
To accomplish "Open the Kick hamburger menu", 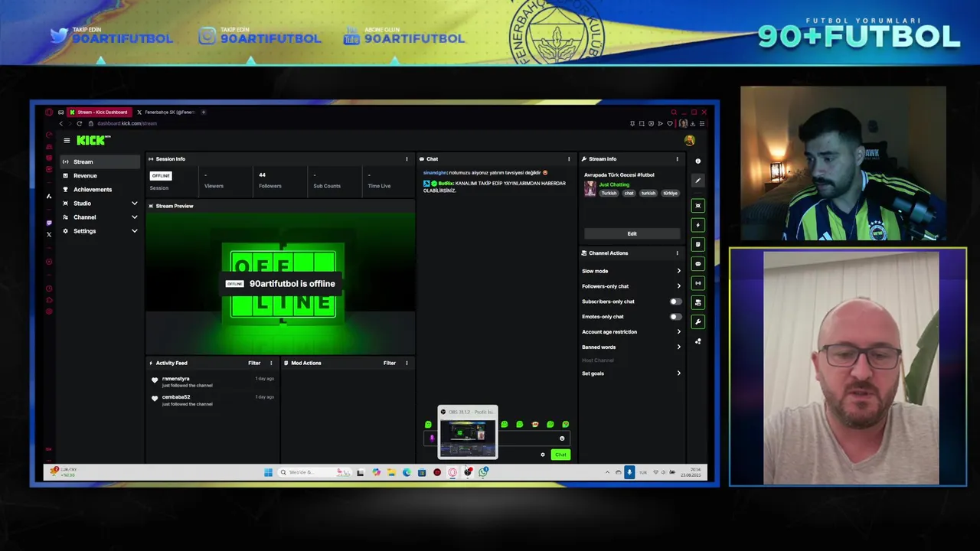I will (67, 140).
